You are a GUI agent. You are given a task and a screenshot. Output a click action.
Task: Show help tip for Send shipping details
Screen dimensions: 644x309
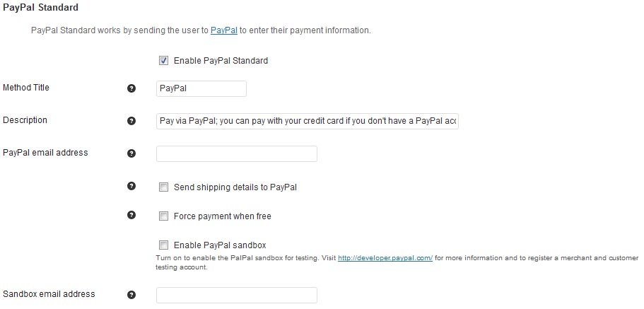click(131, 186)
